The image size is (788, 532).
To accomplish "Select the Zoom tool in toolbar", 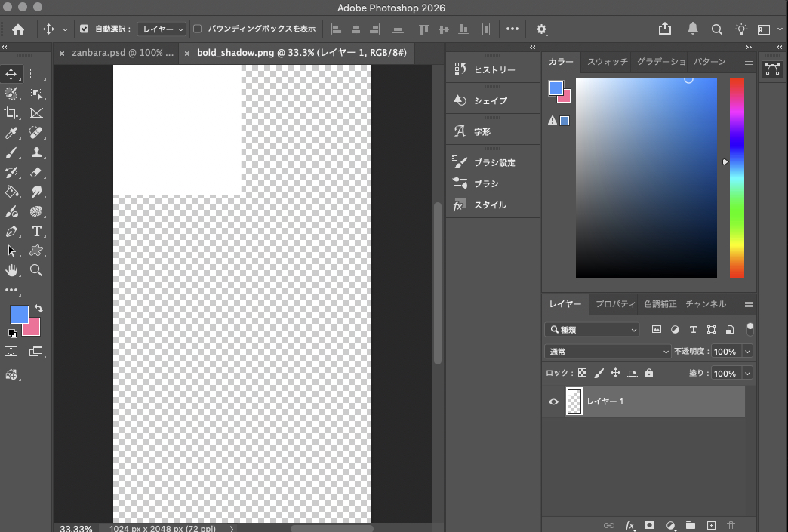I will pyautogui.click(x=36, y=270).
